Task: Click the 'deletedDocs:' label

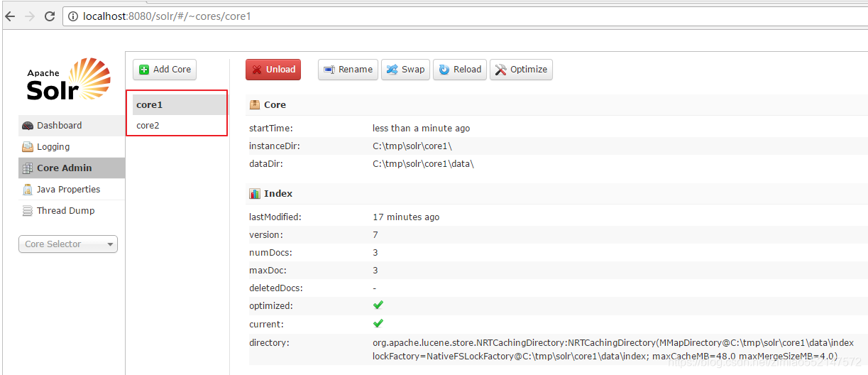Action: pyautogui.click(x=276, y=288)
